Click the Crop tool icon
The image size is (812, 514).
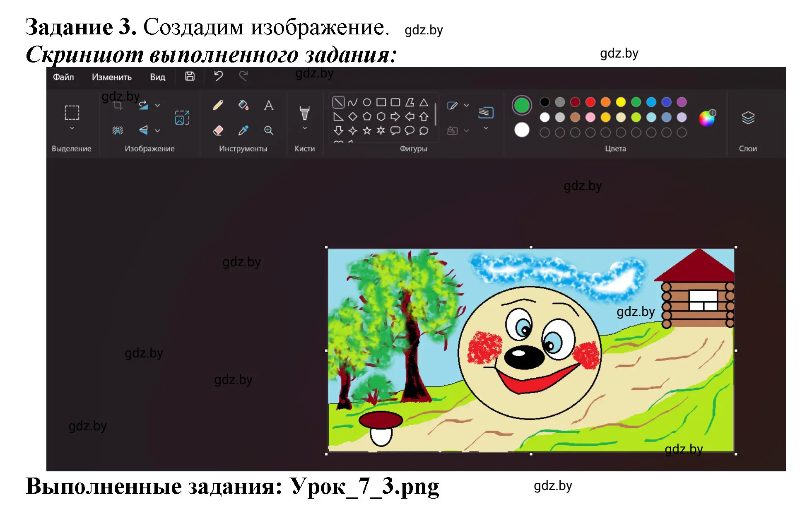(118, 106)
